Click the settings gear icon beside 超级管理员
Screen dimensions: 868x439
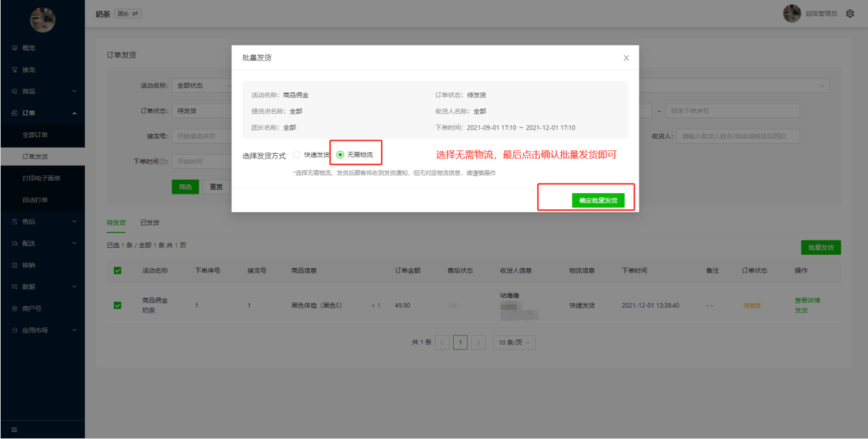(850, 14)
